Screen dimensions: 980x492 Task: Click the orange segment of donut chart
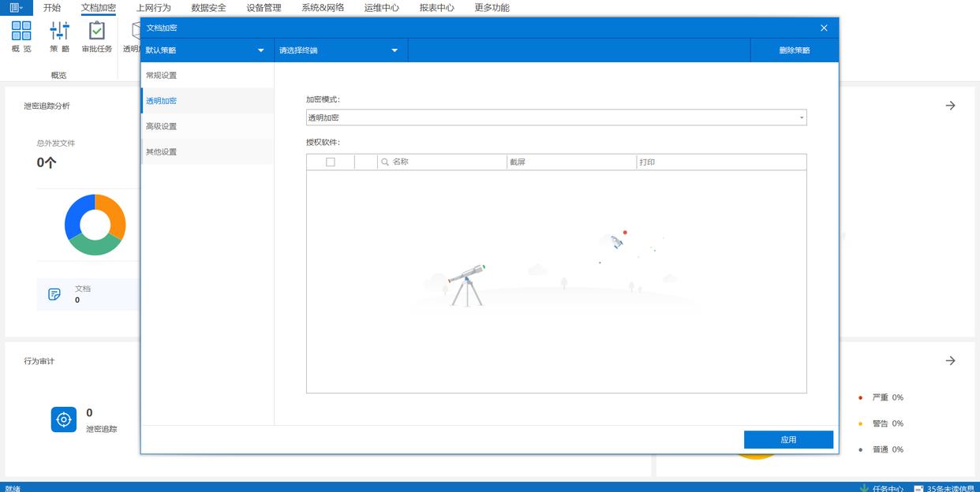[x=115, y=215]
